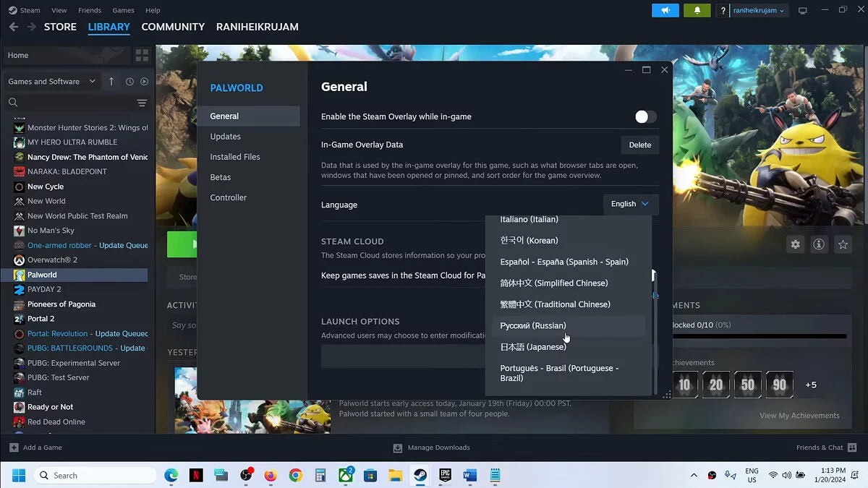The image size is (868, 488).
Task: Click the help question mark icon
Action: [x=723, y=11]
